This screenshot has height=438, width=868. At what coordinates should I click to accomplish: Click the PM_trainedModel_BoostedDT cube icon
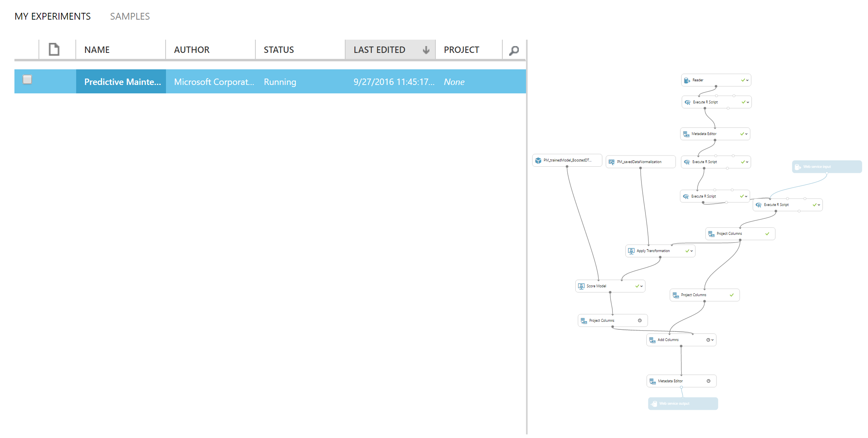click(538, 160)
